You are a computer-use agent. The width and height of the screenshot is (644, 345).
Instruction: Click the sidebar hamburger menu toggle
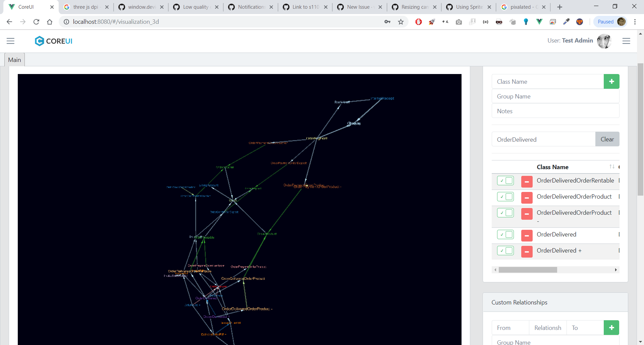tap(10, 41)
